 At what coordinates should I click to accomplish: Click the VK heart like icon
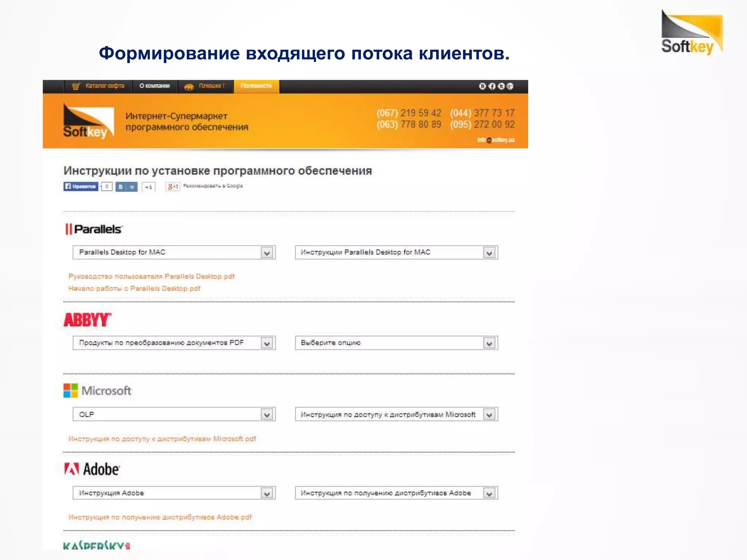pos(132,187)
